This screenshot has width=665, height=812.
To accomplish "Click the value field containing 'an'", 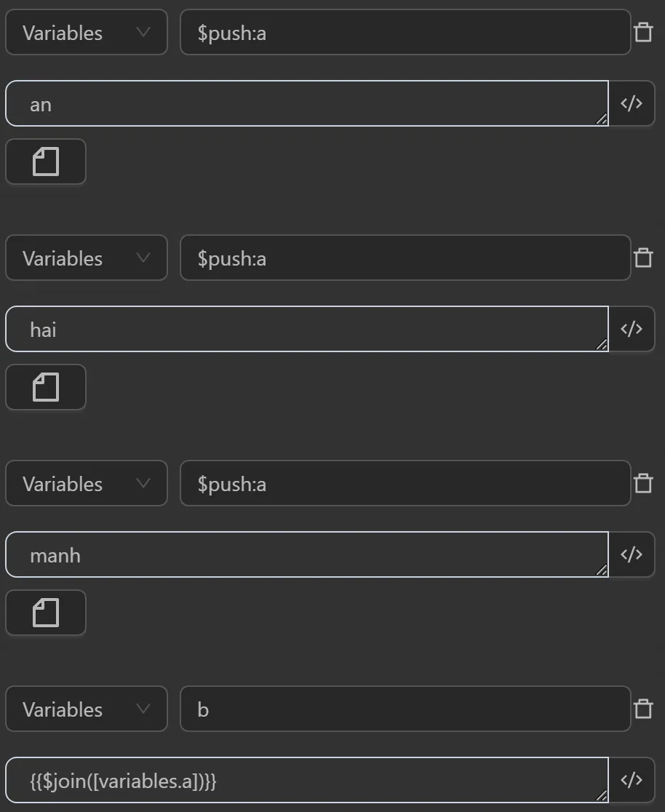I will (x=306, y=104).
